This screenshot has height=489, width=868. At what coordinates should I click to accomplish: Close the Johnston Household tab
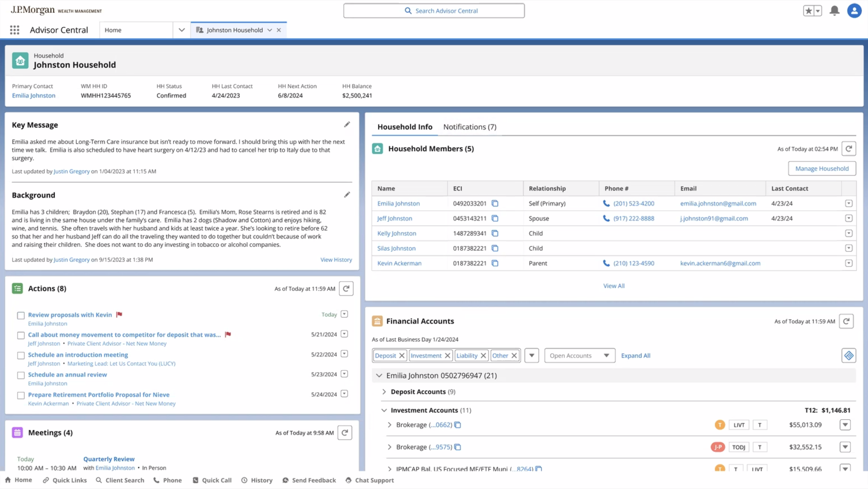279,30
